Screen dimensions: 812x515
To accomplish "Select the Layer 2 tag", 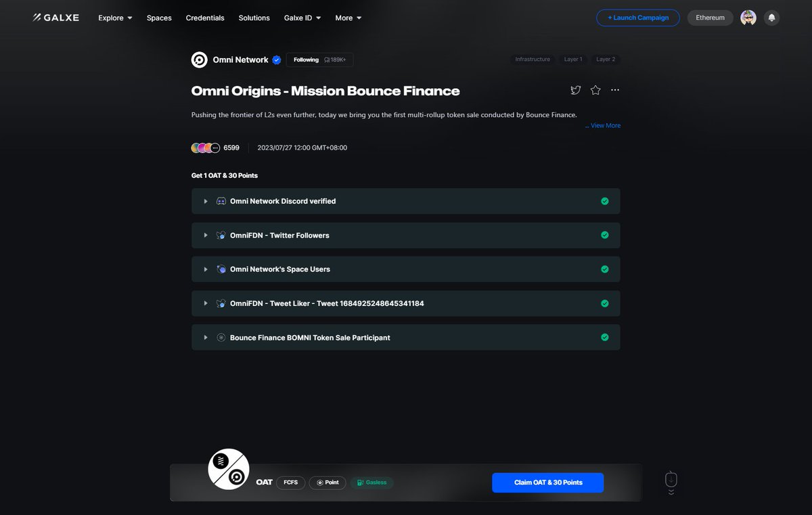I will click(x=606, y=60).
